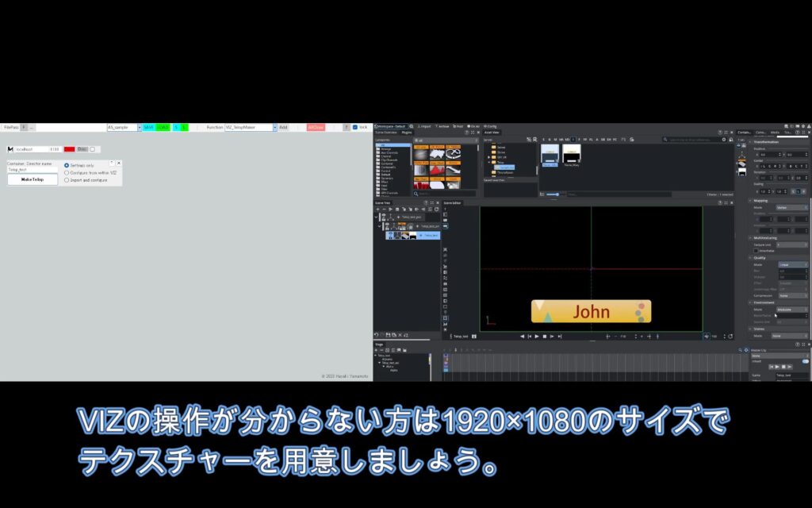Viewport: 812px width, 508px height.
Task: Switch to the Plugins tab
Action: pos(406,133)
